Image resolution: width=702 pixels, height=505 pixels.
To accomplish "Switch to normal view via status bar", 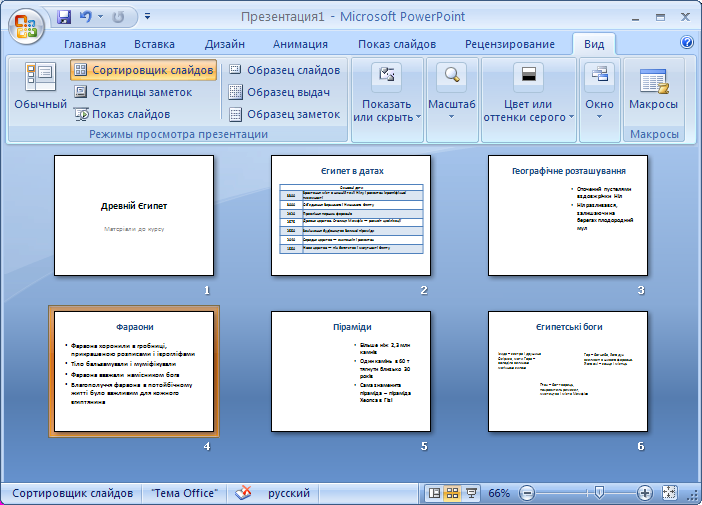I will pyautogui.click(x=434, y=493).
